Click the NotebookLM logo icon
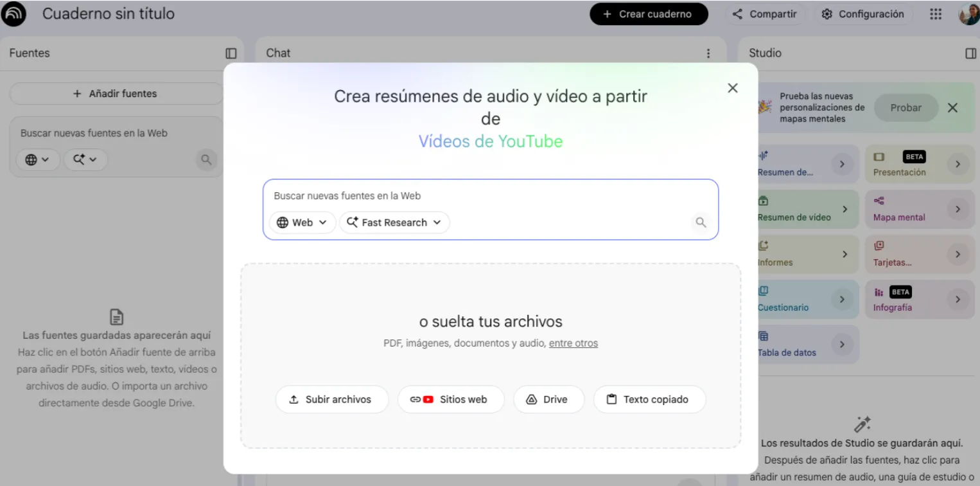 click(x=13, y=14)
